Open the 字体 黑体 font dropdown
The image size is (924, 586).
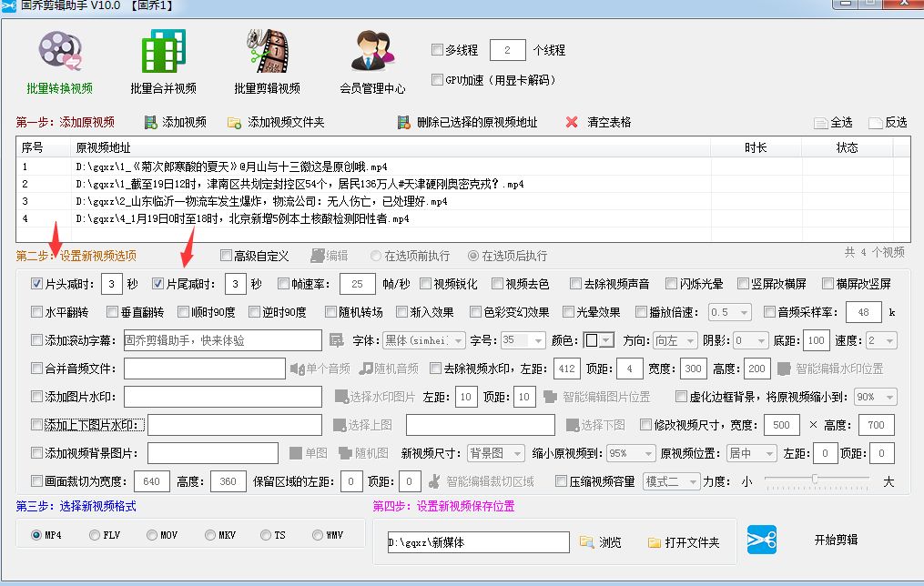pyautogui.click(x=424, y=340)
